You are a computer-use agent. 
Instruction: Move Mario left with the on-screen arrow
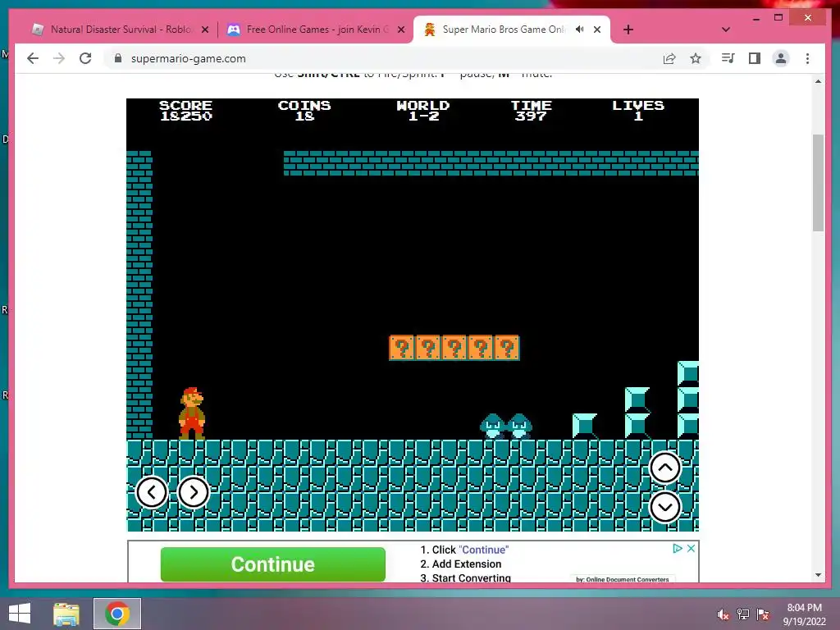[x=152, y=492]
